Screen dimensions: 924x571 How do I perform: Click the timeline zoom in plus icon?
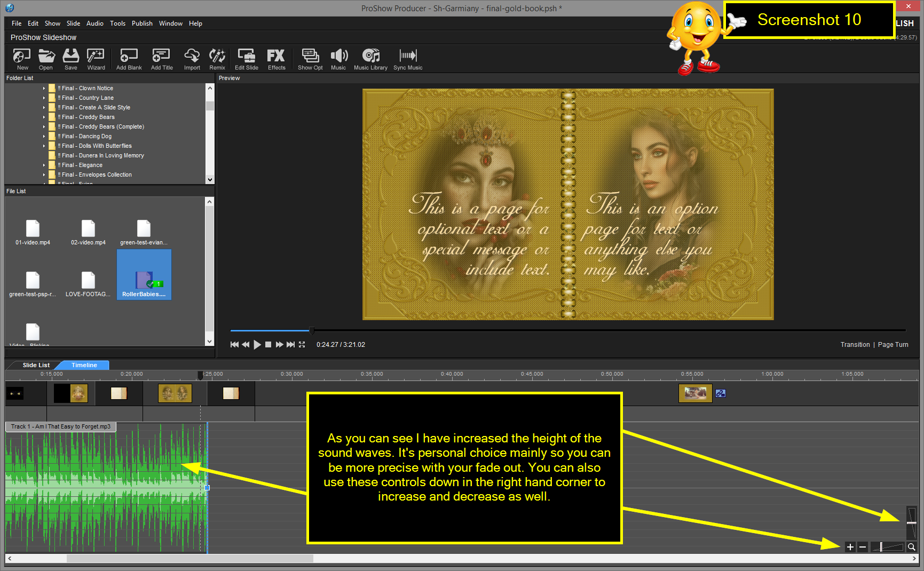click(x=850, y=547)
